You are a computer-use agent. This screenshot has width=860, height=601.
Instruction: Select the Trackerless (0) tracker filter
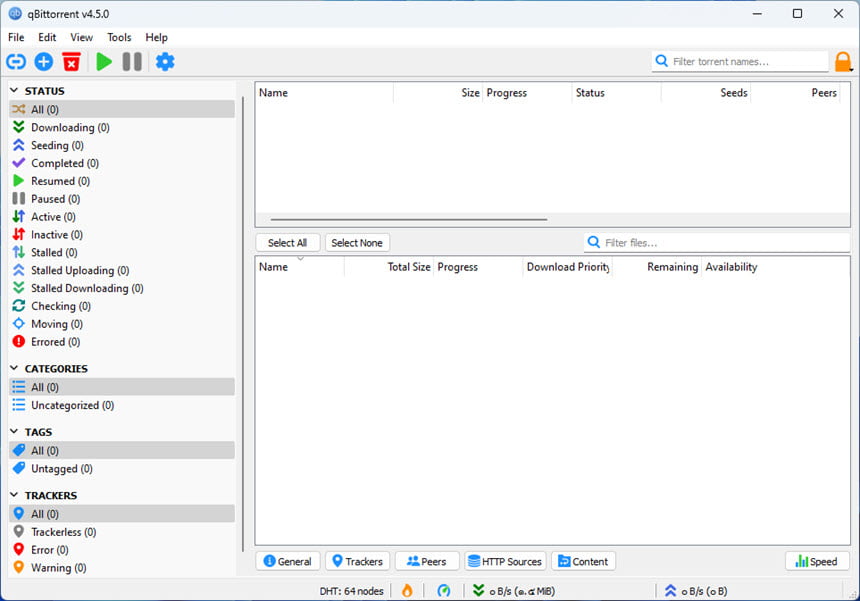[x=122, y=532]
